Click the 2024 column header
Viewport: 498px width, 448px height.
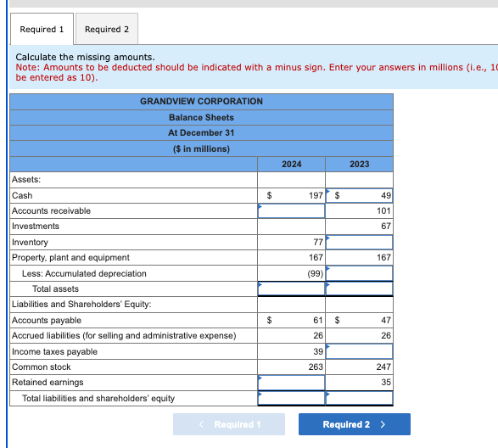[x=292, y=165]
